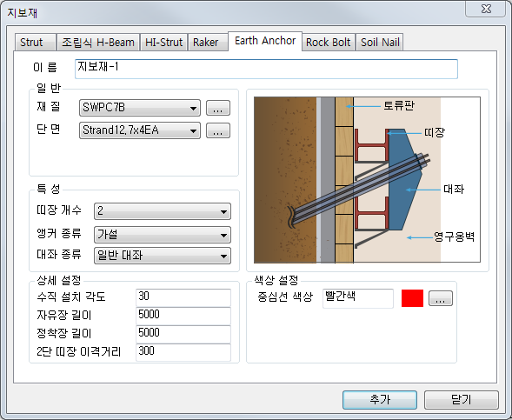The width and height of the screenshot is (512, 420).
Task: Open browse button next to 단면 dropdown
Action: click(218, 130)
